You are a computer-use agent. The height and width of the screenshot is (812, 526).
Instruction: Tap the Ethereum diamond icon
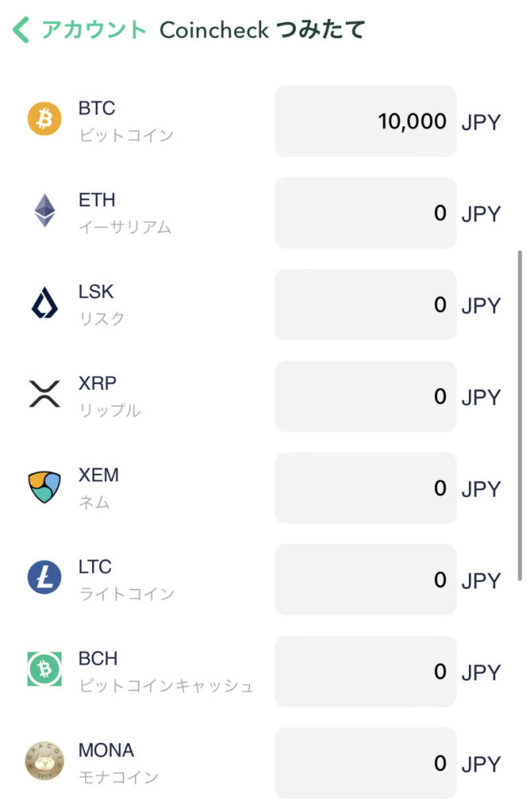point(44,210)
